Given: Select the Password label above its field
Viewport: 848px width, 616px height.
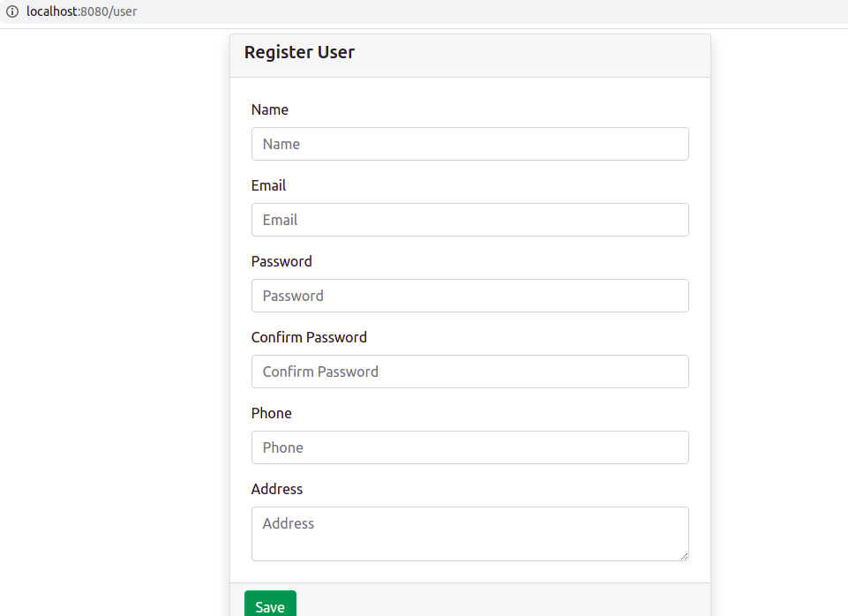Looking at the screenshot, I should (x=281, y=261).
